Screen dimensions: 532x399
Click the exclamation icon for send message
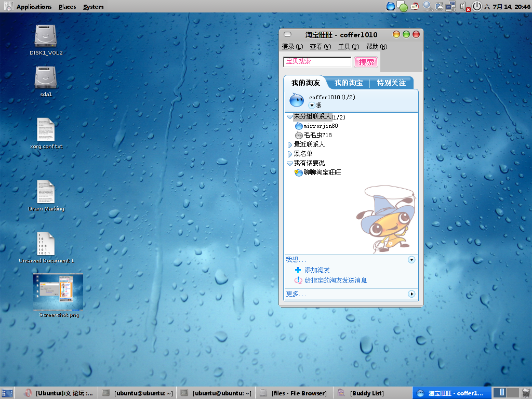[x=298, y=280]
